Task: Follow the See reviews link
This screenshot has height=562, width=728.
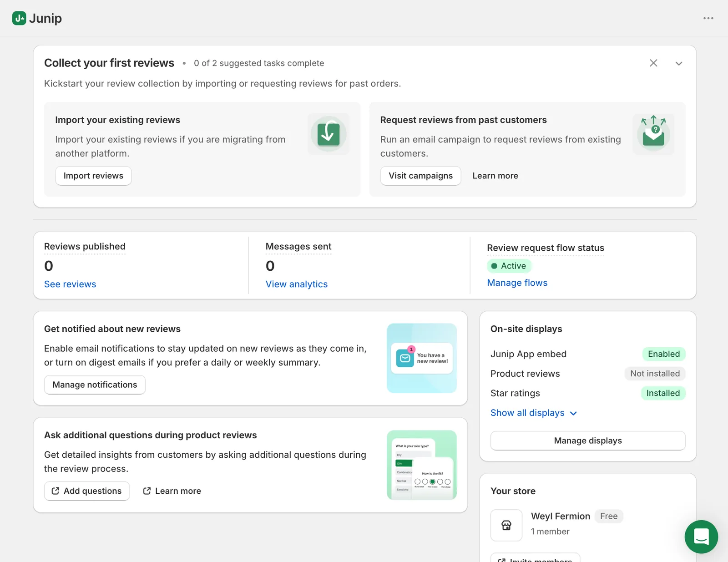Action: pos(70,284)
